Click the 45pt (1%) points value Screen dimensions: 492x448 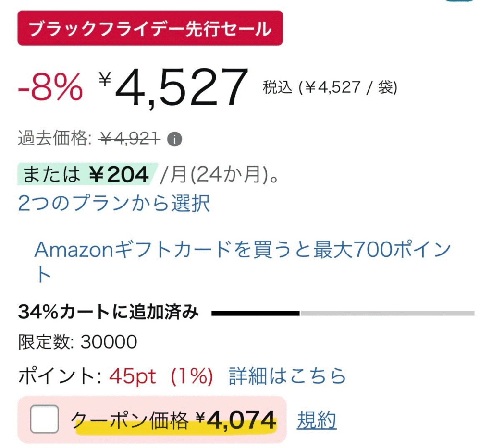[161, 376]
